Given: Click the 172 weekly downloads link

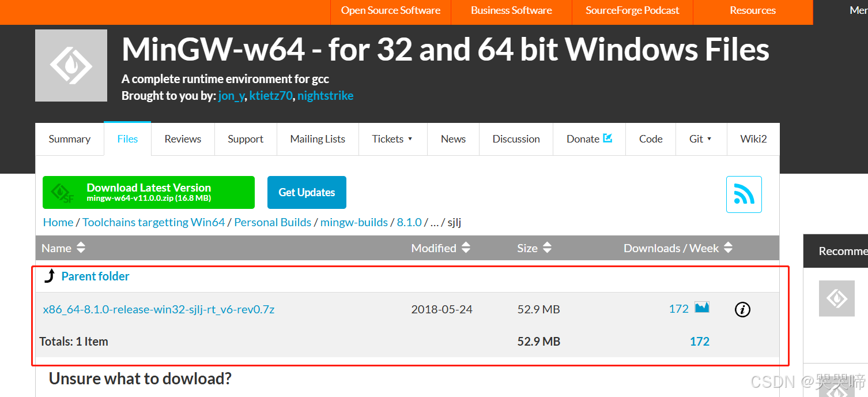Looking at the screenshot, I should point(678,309).
